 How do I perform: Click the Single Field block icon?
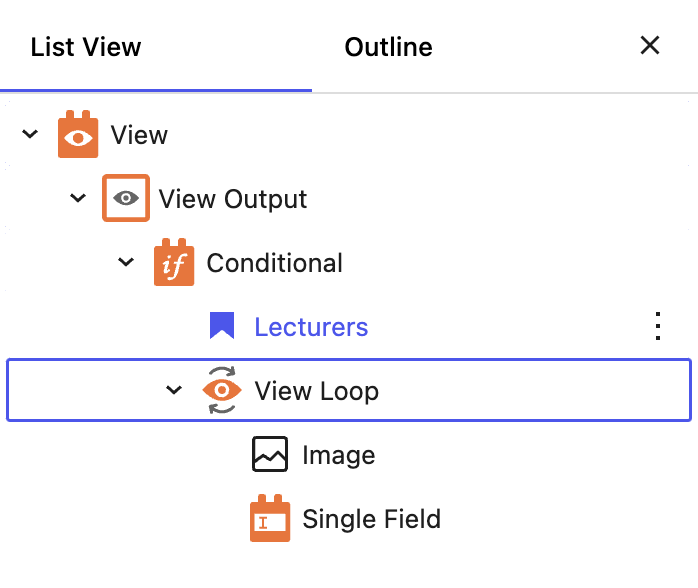coord(270,518)
